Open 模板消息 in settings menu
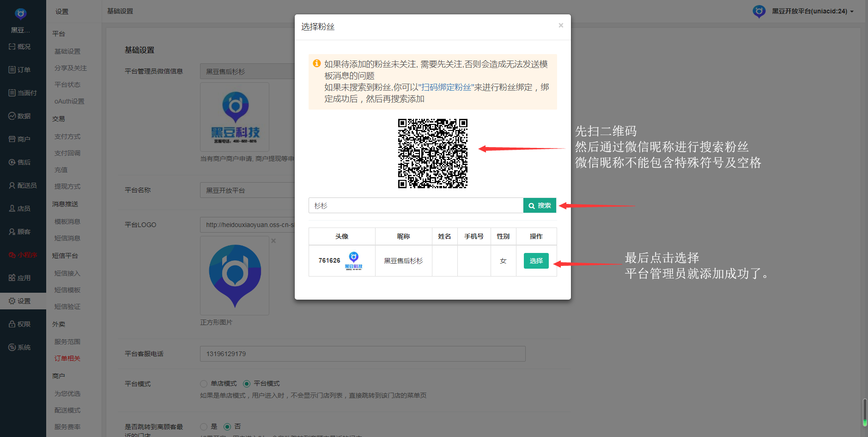This screenshot has height=437, width=868. [67, 222]
